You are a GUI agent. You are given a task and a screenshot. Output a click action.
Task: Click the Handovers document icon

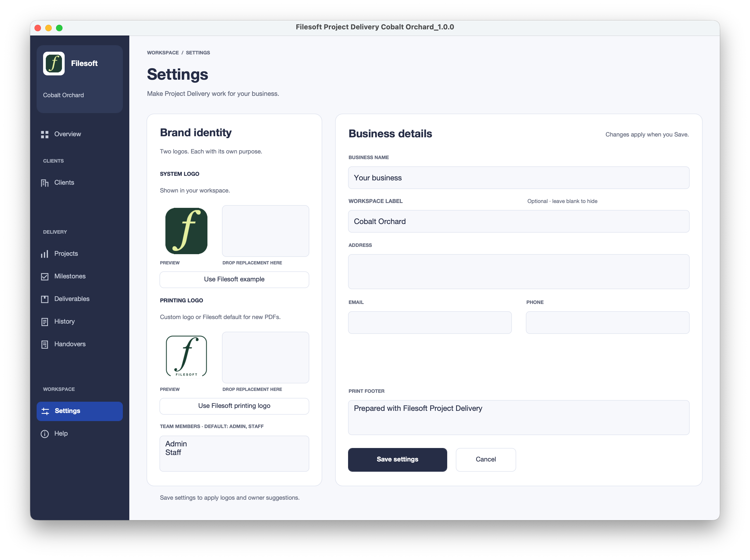point(44,344)
